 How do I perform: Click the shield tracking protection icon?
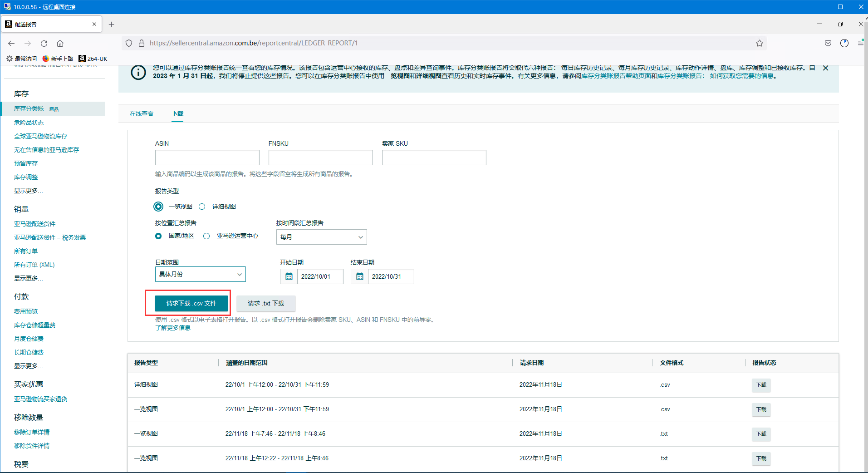click(x=129, y=43)
